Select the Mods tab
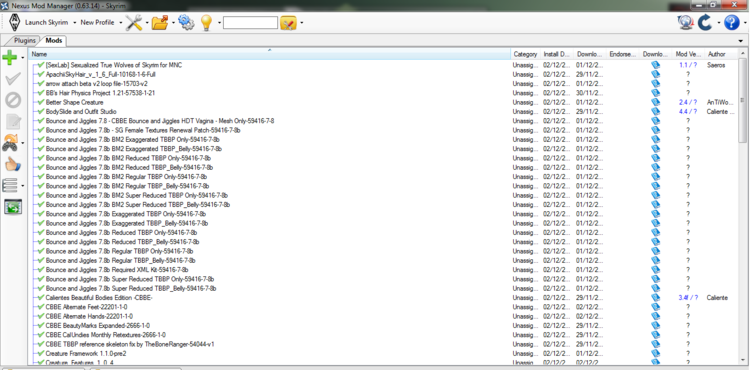The width and height of the screenshot is (750, 370). tap(54, 41)
